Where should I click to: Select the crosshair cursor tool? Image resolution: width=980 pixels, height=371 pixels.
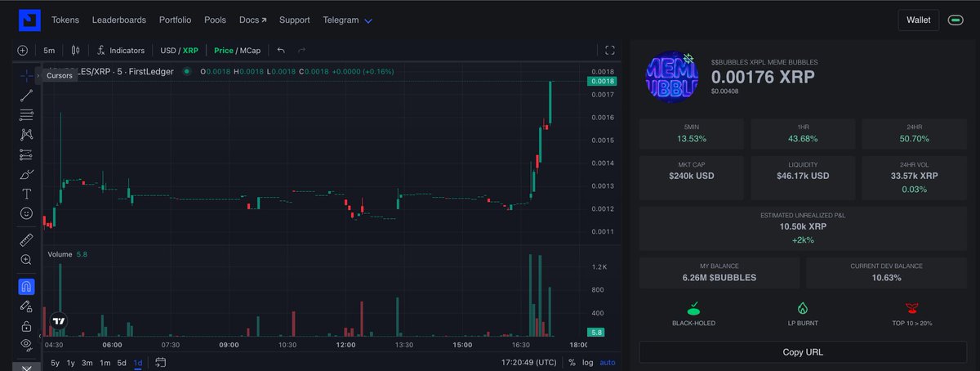(26, 75)
